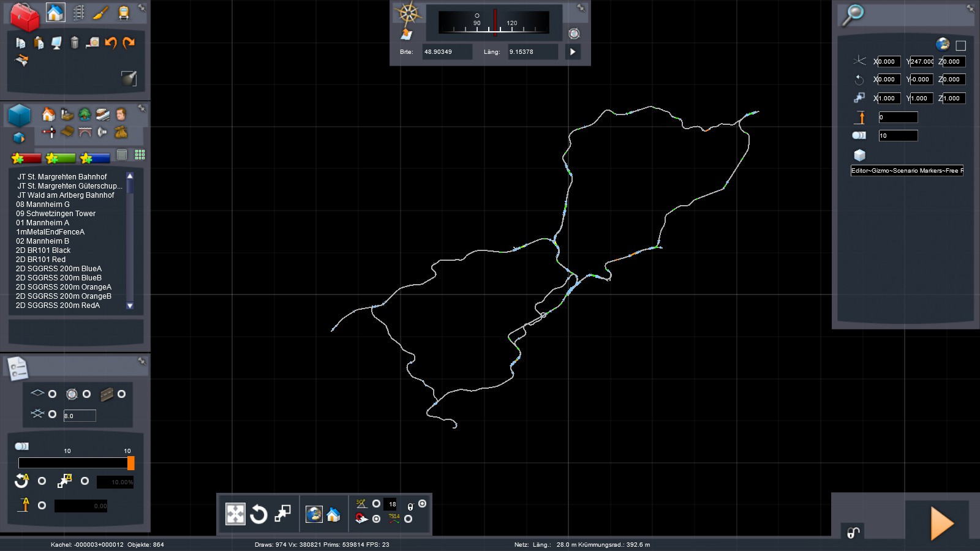Viewport: 980px width, 551px height.
Task: Click the padlock icon beside the play button
Action: click(853, 533)
